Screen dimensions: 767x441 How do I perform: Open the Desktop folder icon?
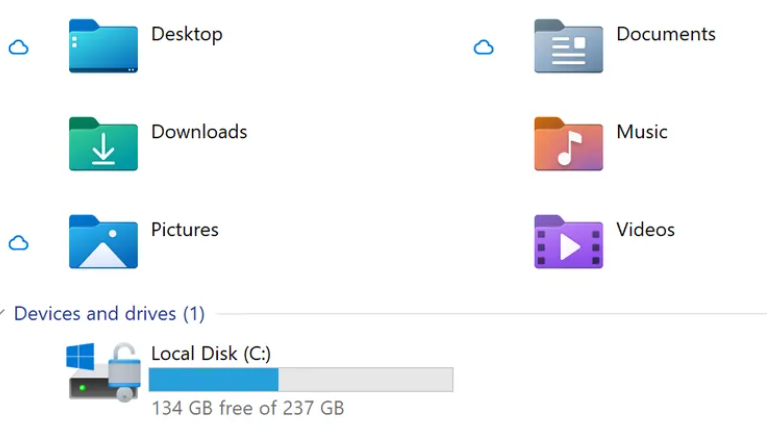[103, 46]
